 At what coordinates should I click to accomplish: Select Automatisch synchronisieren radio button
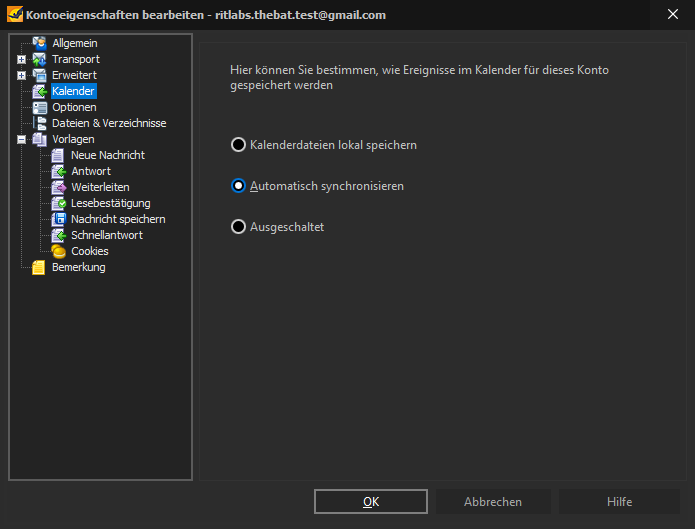(x=238, y=186)
